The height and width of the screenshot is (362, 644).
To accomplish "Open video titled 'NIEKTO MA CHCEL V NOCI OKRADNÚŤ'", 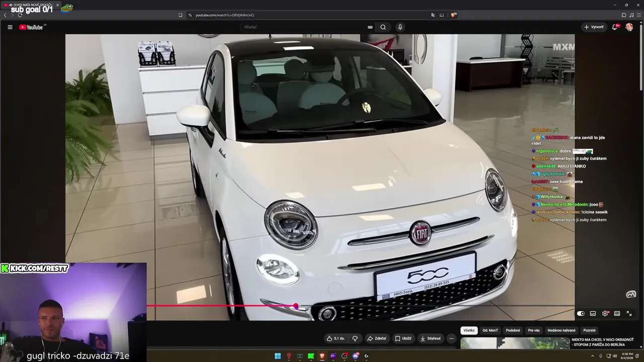I will [x=603, y=342].
